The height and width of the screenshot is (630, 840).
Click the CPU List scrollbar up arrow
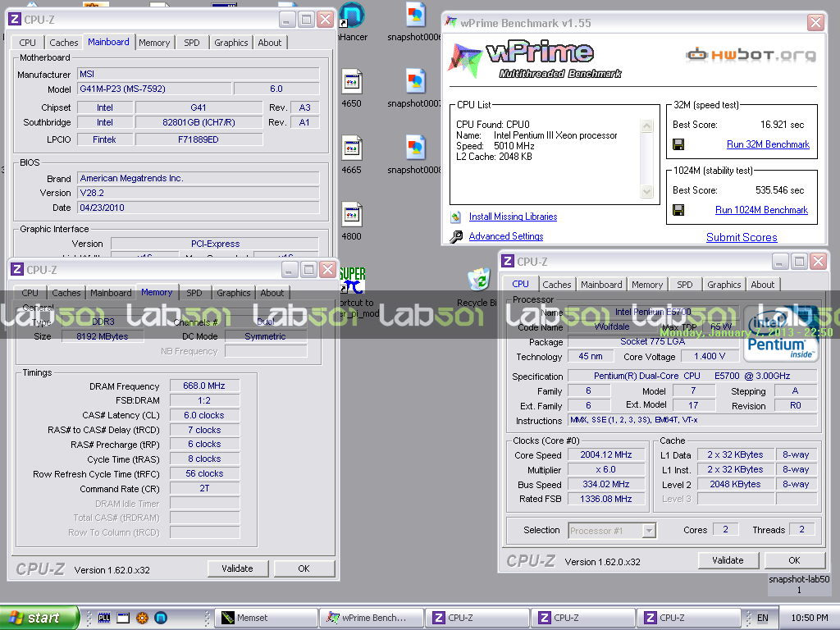647,126
